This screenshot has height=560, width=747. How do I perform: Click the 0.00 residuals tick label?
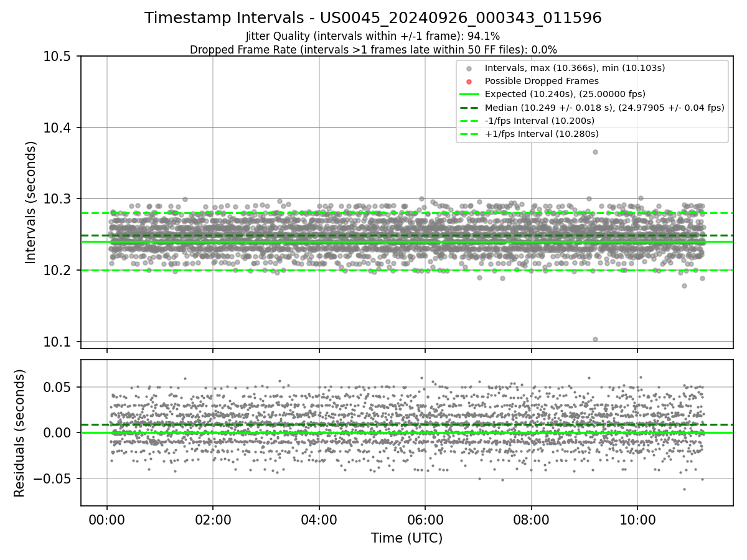(57, 433)
